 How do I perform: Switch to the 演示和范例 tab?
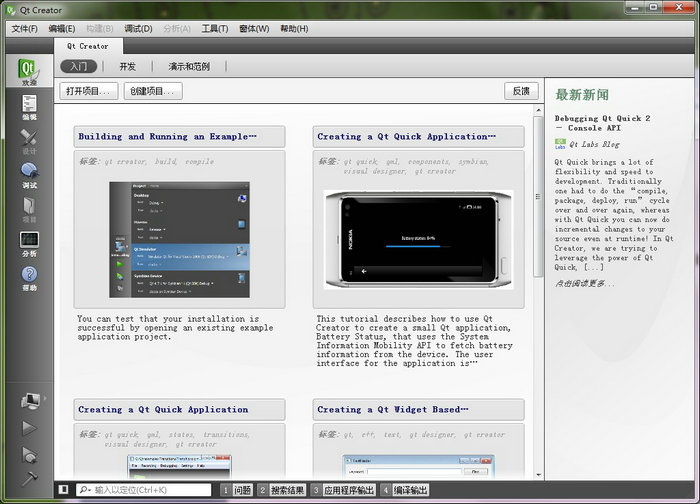pos(189,66)
